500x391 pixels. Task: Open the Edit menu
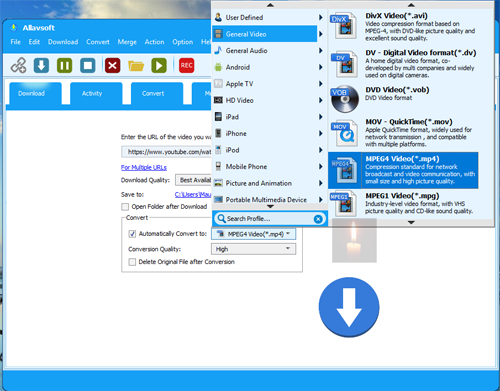[34, 42]
